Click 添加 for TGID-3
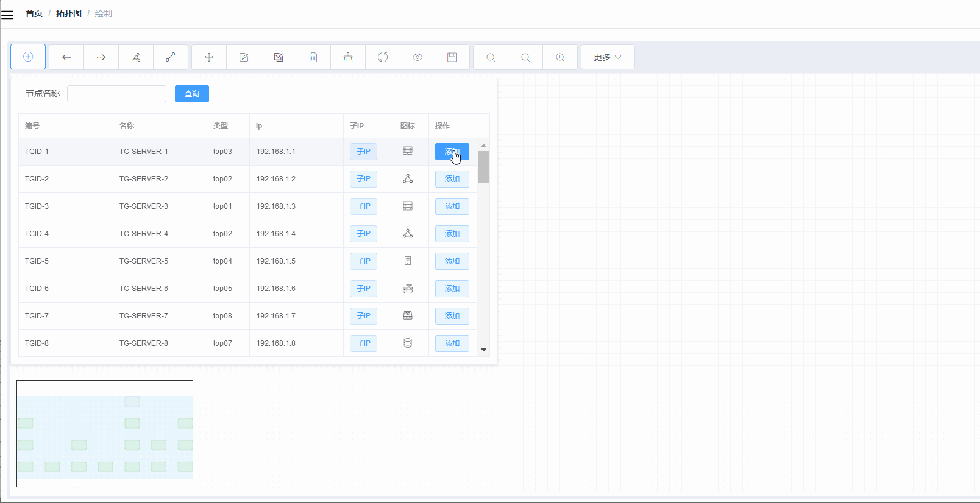The image size is (980, 503). pos(452,206)
